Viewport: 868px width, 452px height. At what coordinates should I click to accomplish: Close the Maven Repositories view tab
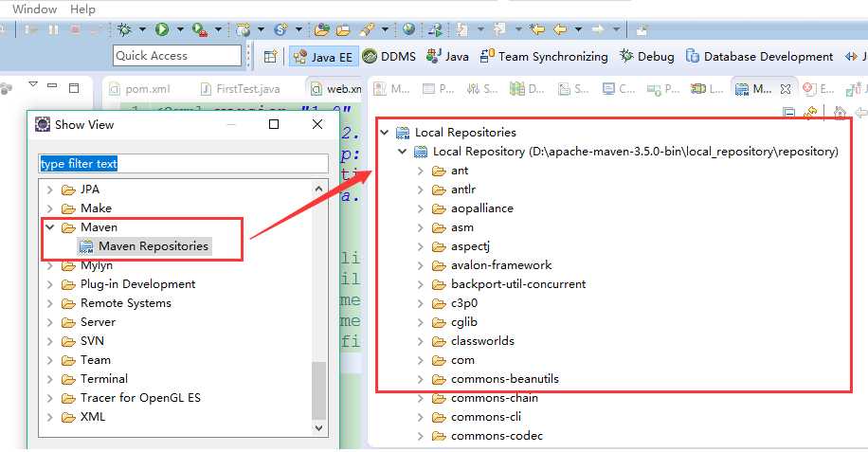785,88
